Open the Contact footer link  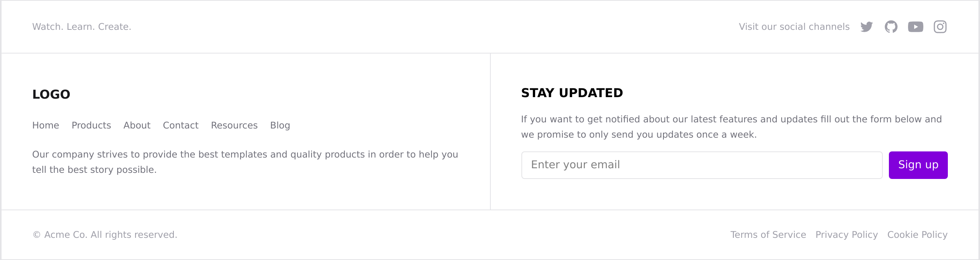click(181, 125)
